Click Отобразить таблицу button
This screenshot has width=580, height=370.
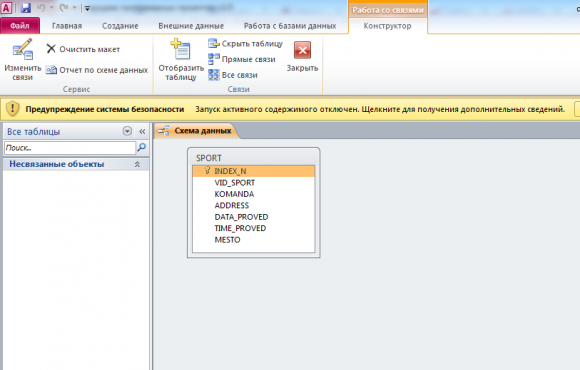181,60
